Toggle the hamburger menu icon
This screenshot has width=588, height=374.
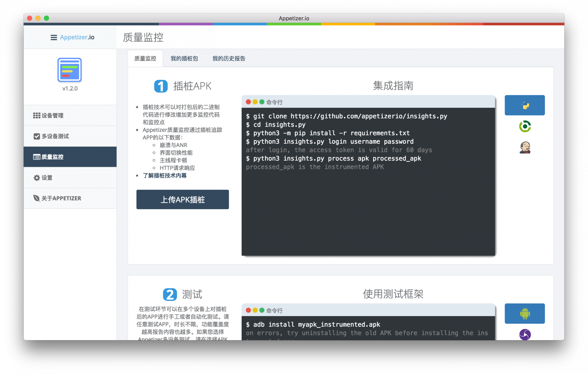point(54,37)
